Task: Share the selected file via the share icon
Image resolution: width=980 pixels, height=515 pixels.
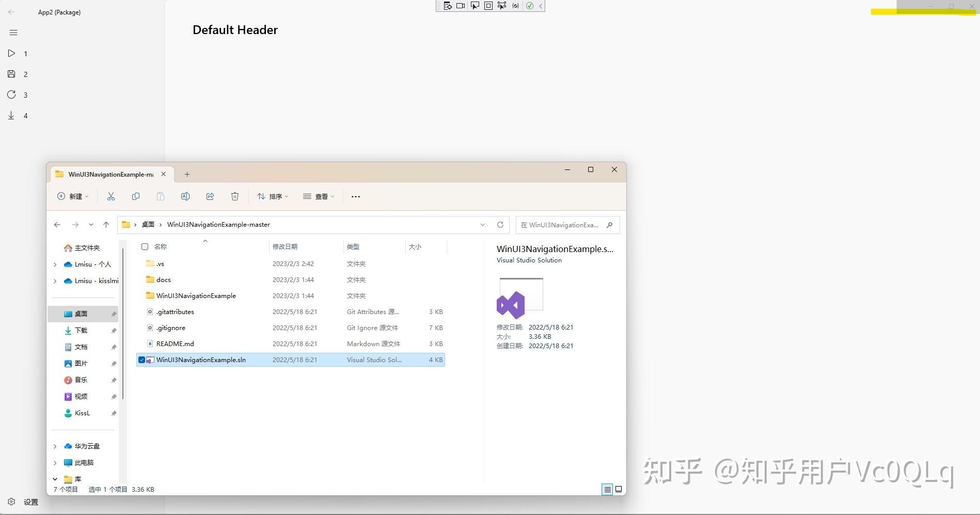Action: 210,196
